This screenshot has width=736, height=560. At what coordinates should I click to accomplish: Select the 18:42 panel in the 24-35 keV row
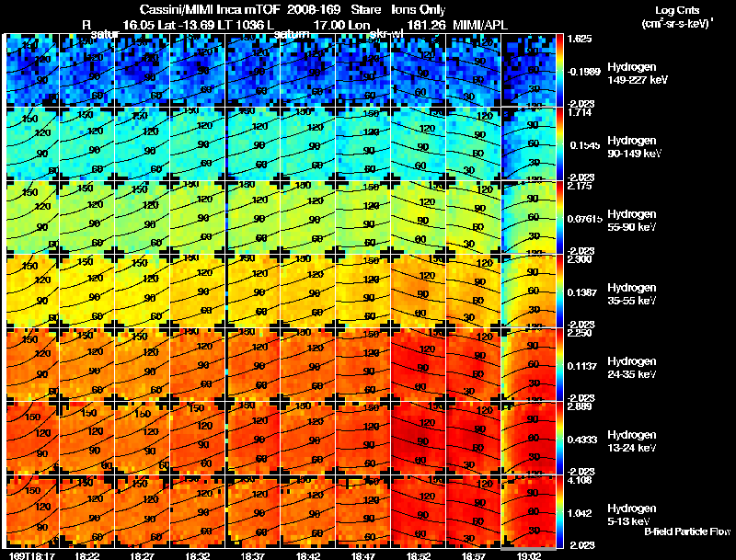(308, 364)
